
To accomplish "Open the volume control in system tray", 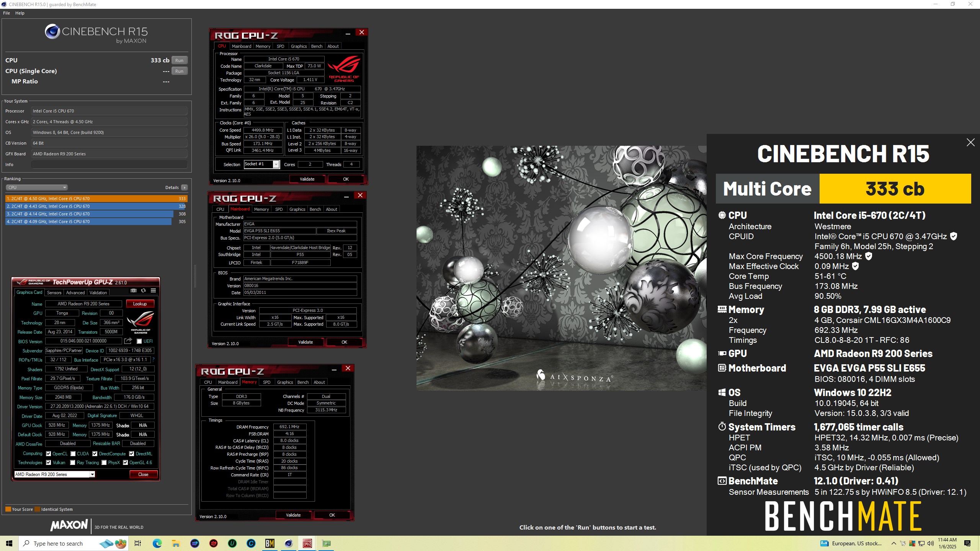I will [x=931, y=543].
